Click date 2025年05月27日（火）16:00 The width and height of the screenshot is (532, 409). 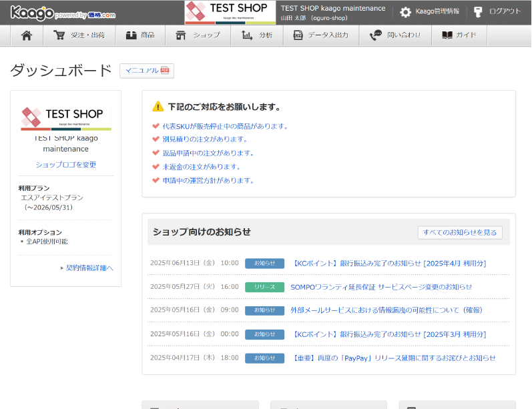click(194, 287)
